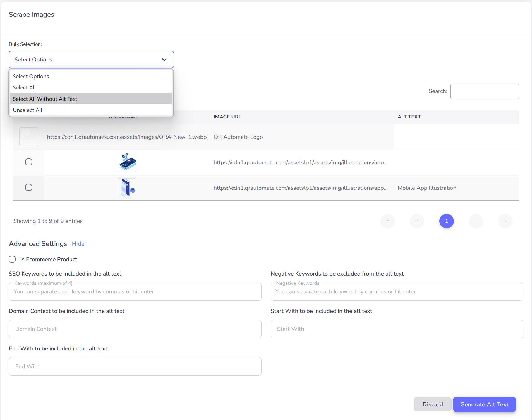Toggle the Is Ecommerce Product checkbox
The width and height of the screenshot is (532, 420).
pyautogui.click(x=12, y=259)
